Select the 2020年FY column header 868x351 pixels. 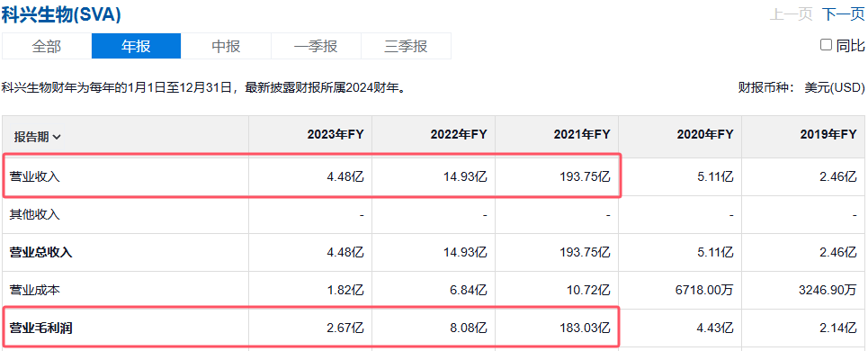(704, 134)
